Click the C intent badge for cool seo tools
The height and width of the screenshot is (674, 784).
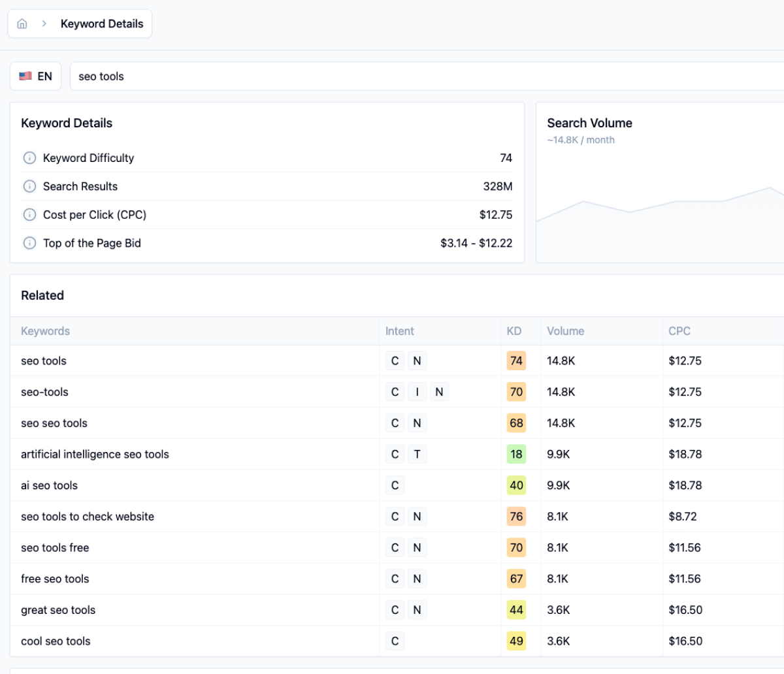click(395, 641)
